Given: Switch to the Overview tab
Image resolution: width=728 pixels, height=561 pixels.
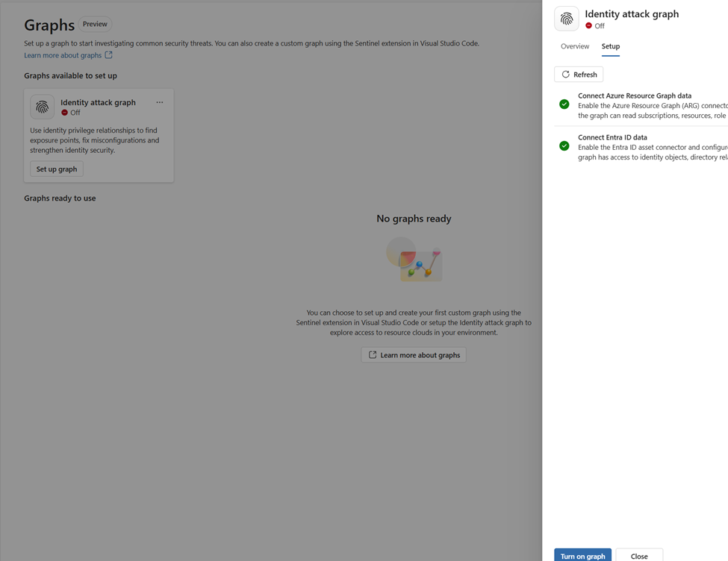Looking at the screenshot, I should click(575, 46).
